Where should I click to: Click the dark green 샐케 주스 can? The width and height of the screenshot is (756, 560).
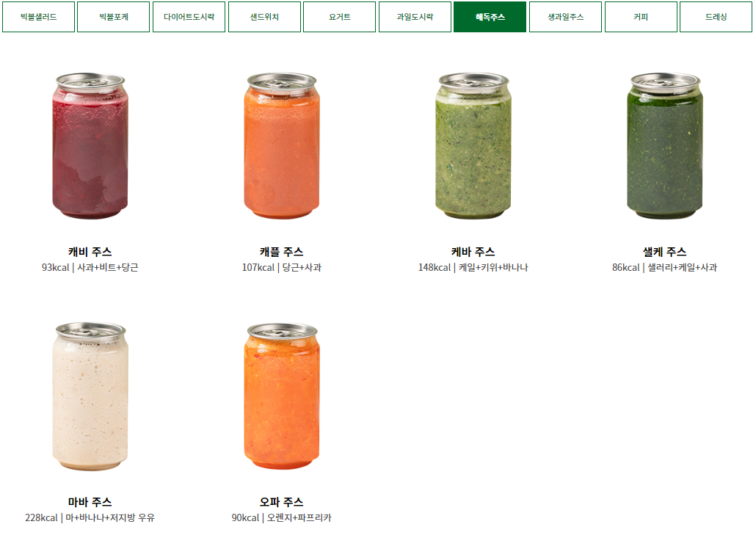coord(665,145)
